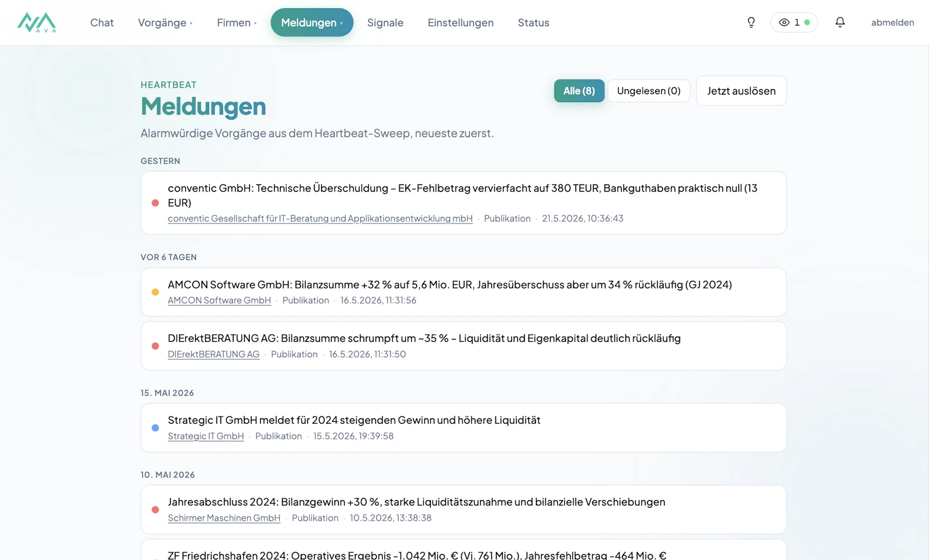Click the timestamp 15.5.2026, 19:39:58
This screenshot has height=560, width=929.
pyautogui.click(x=354, y=436)
